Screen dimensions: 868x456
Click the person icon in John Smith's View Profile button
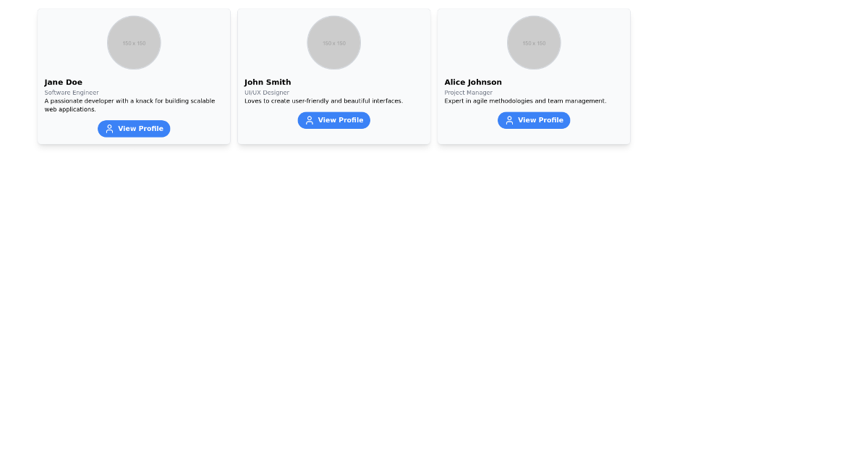coord(310,120)
